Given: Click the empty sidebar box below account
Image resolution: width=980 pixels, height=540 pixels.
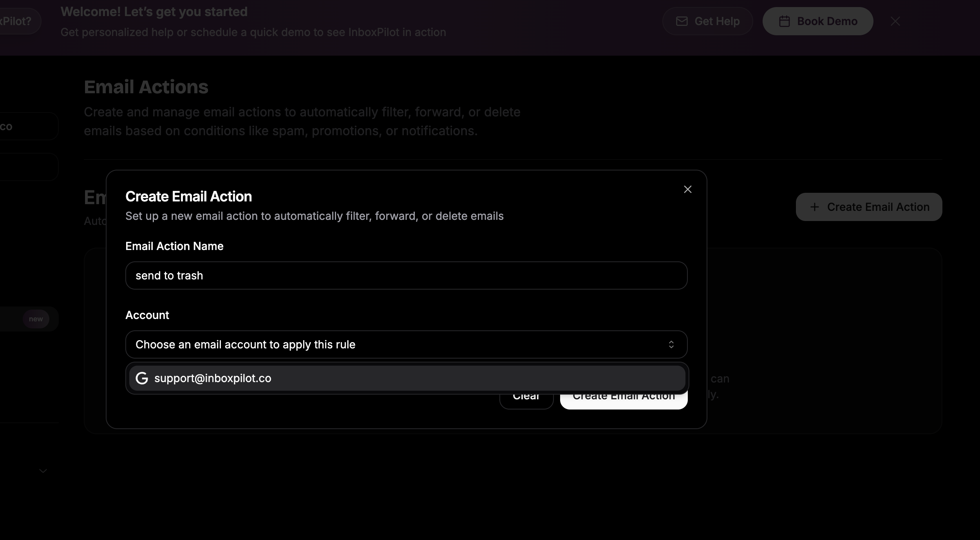Looking at the screenshot, I should [27, 167].
